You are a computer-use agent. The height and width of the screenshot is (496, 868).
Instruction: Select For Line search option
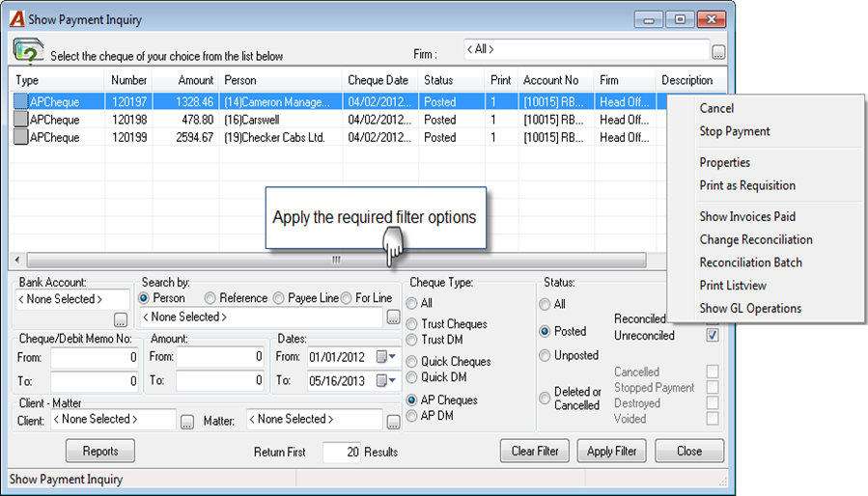346,298
